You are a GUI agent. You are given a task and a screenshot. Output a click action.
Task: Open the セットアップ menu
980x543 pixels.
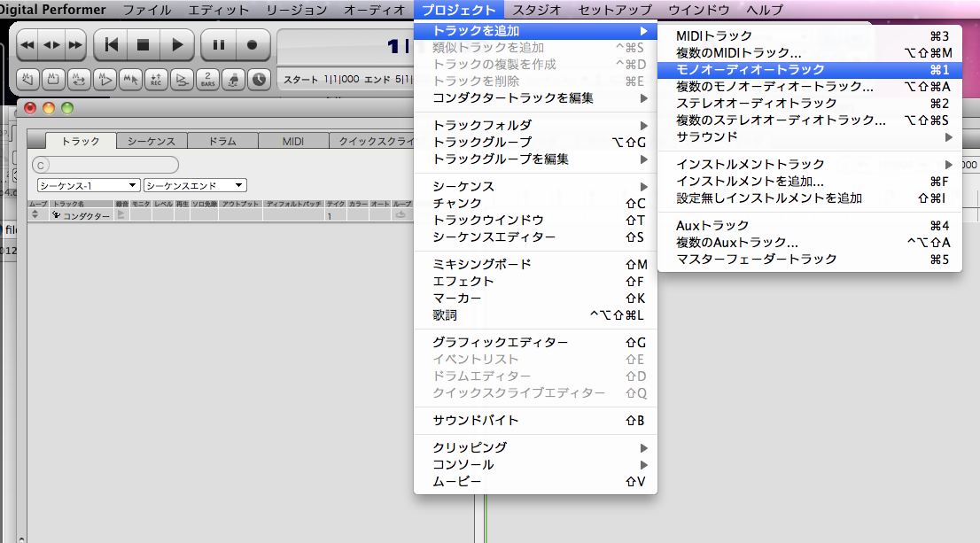pyautogui.click(x=615, y=10)
